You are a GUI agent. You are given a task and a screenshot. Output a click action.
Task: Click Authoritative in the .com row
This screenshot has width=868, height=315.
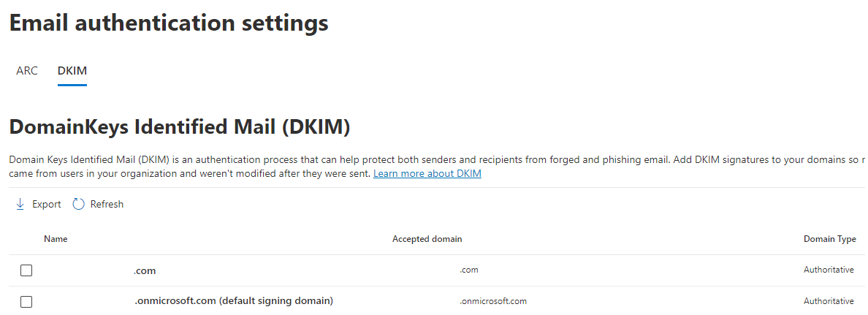click(x=829, y=270)
